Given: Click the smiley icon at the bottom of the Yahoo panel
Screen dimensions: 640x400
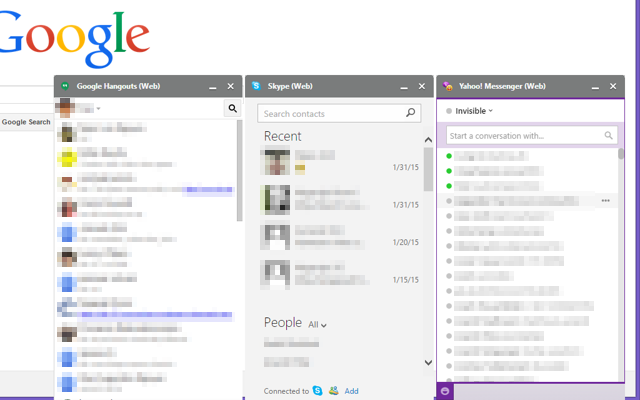Looking at the screenshot, I should (x=445, y=391).
